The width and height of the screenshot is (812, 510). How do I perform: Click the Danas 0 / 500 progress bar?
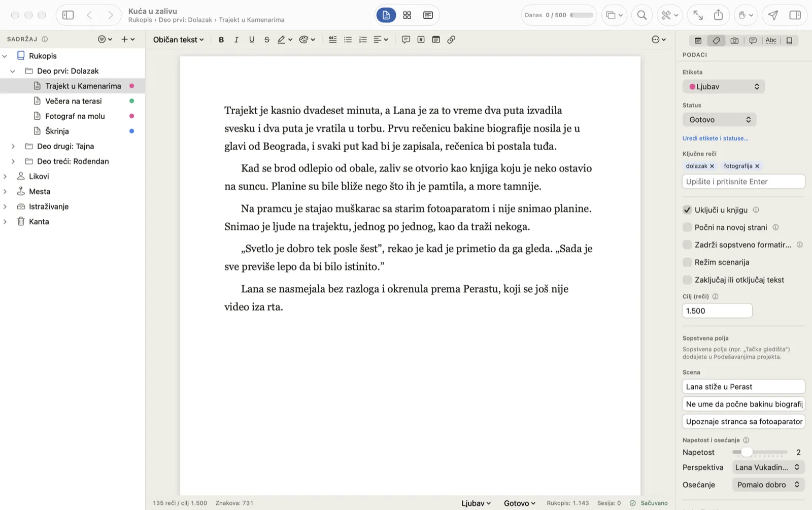point(582,15)
